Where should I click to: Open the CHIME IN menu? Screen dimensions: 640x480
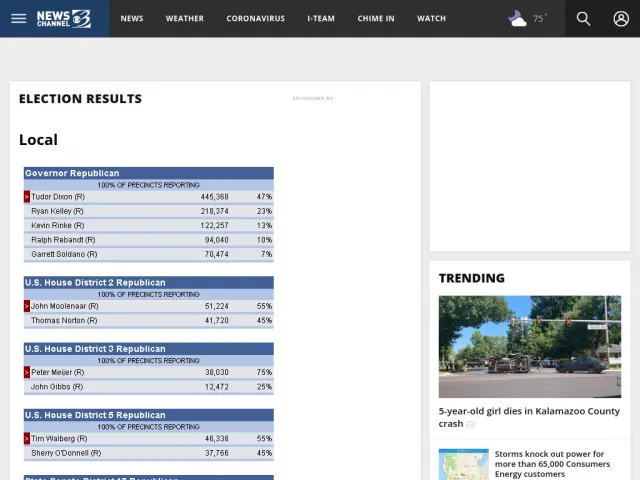tap(376, 18)
